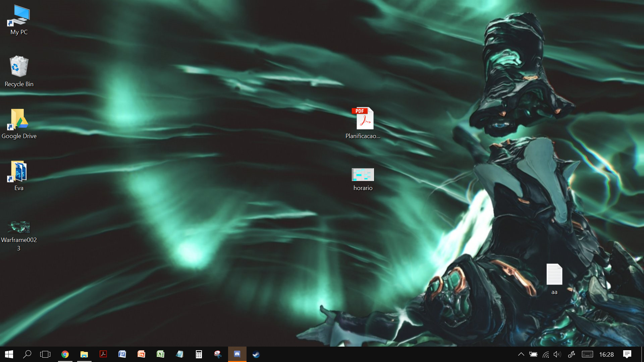Show battery power status flyout
Image resolution: width=644 pixels, height=362 pixels.
pyautogui.click(x=533, y=354)
